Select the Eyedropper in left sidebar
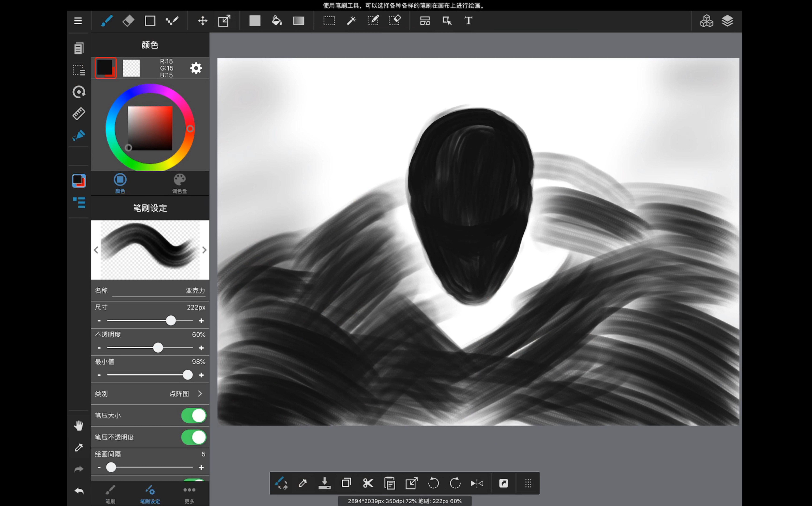Image resolution: width=812 pixels, height=506 pixels. point(79,447)
